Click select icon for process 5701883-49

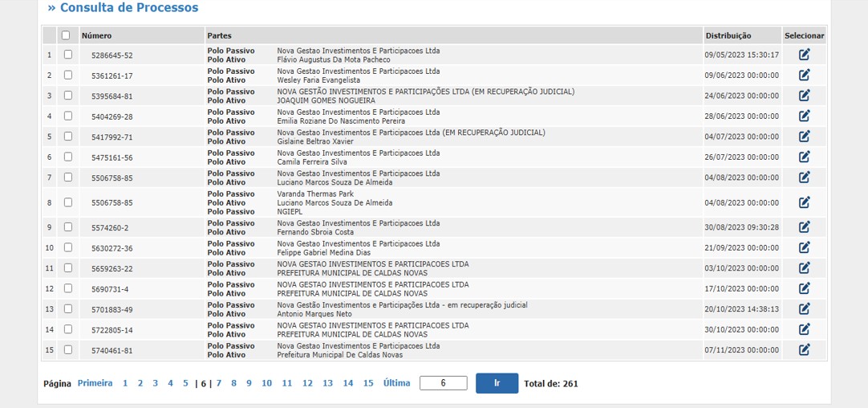(x=804, y=309)
